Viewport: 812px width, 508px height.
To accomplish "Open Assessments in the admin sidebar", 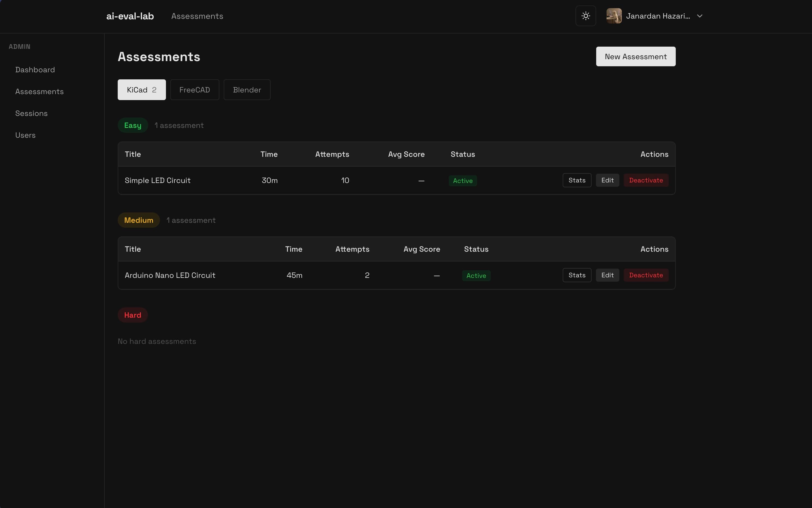I will 39,91.
